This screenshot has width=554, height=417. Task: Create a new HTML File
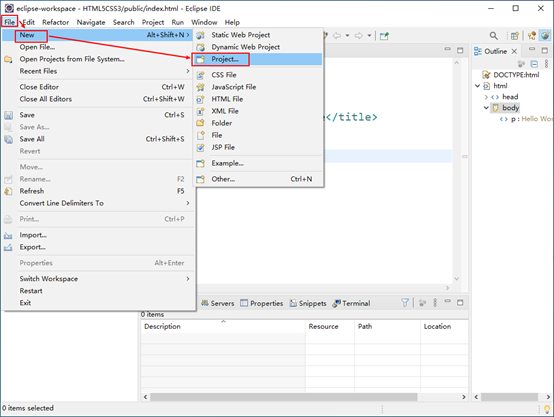tap(258, 99)
